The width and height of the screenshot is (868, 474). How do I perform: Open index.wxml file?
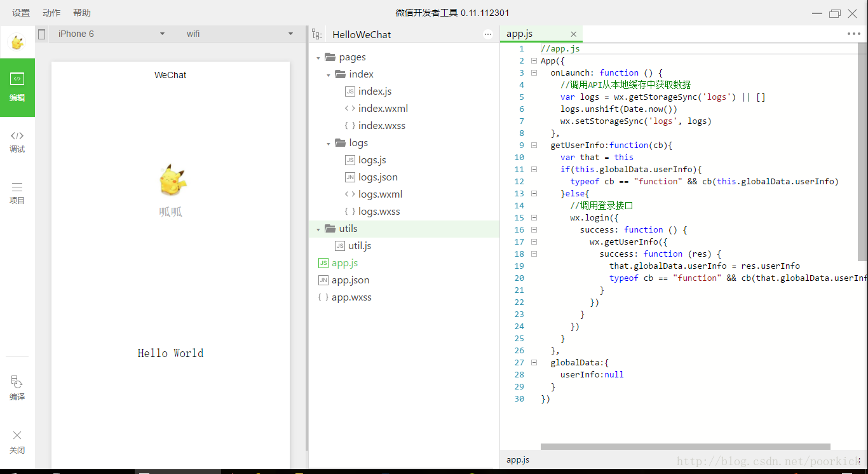point(383,109)
